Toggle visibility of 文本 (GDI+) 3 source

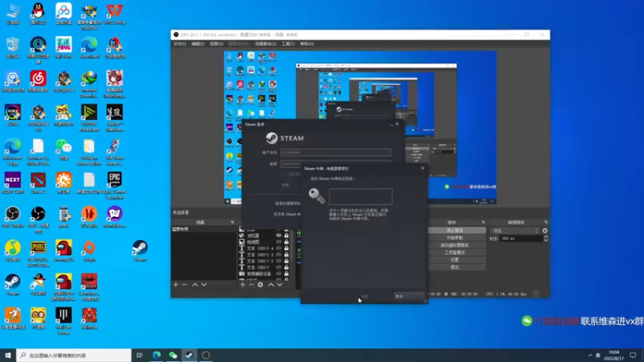[279, 254]
